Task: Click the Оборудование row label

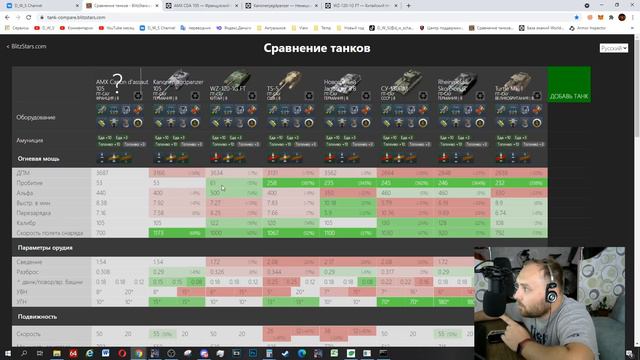Action: point(36,118)
